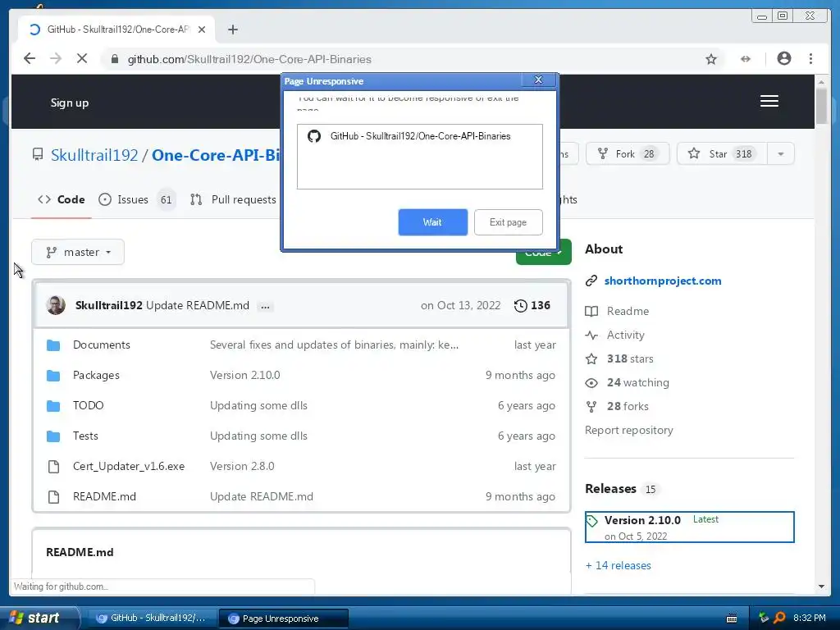This screenshot has width=840, height=630.
Task: Stop loading the page
Action: coord(82,58)
